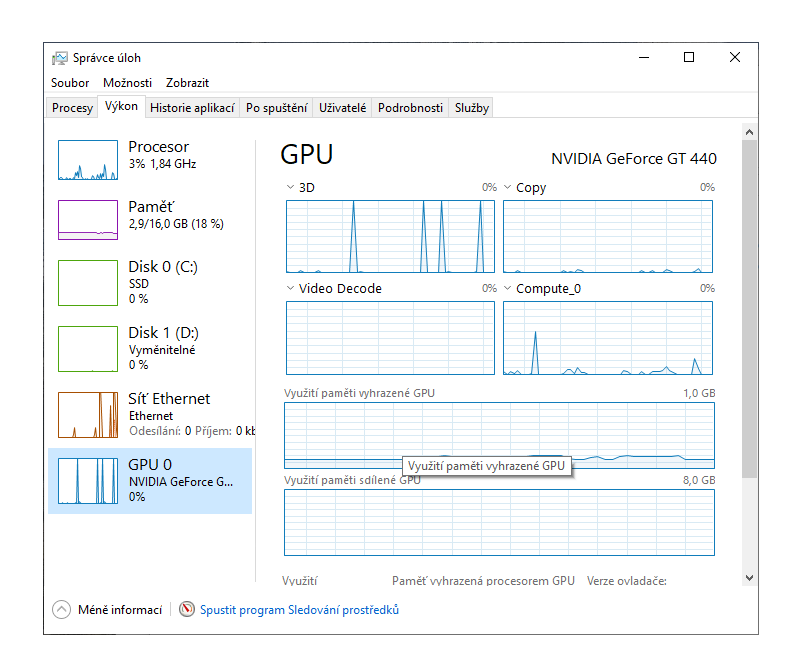Open the 3D engine dropdown chevron
Viewport: 808px width, 671px height.
tap(291, 187)
